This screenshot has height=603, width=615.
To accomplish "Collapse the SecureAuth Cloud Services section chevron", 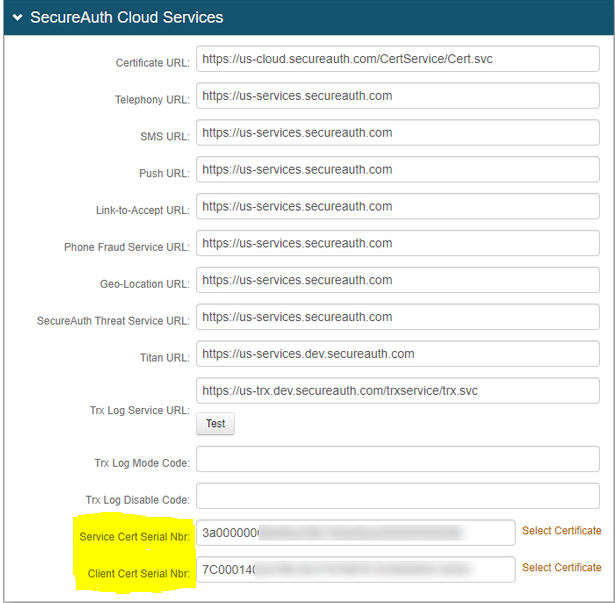I will [18, 17].
